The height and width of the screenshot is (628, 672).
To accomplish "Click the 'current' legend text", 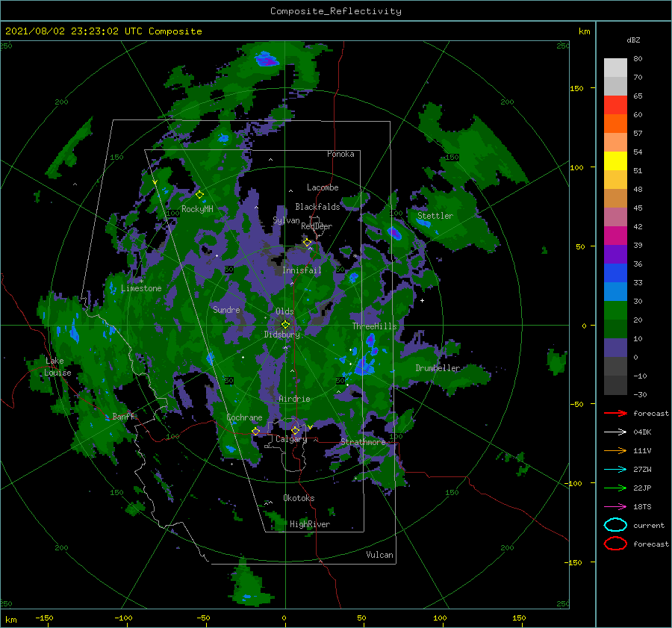I will [649, 526].
